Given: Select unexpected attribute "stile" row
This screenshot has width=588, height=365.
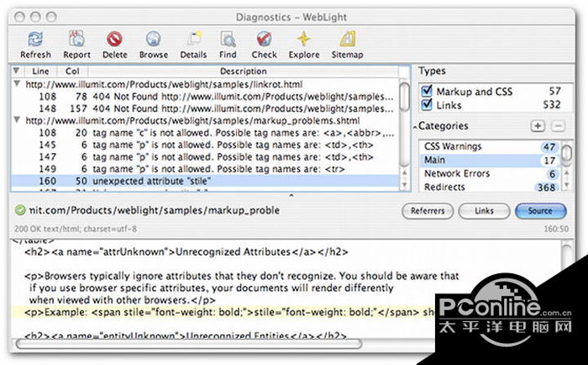Looking at the screenshot, I should tap(206, 181).
